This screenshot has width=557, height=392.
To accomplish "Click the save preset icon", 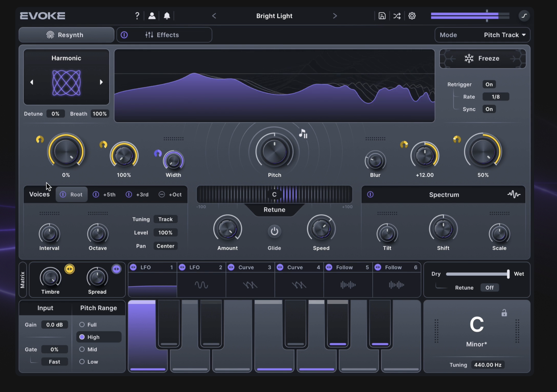I will [382, 16].
